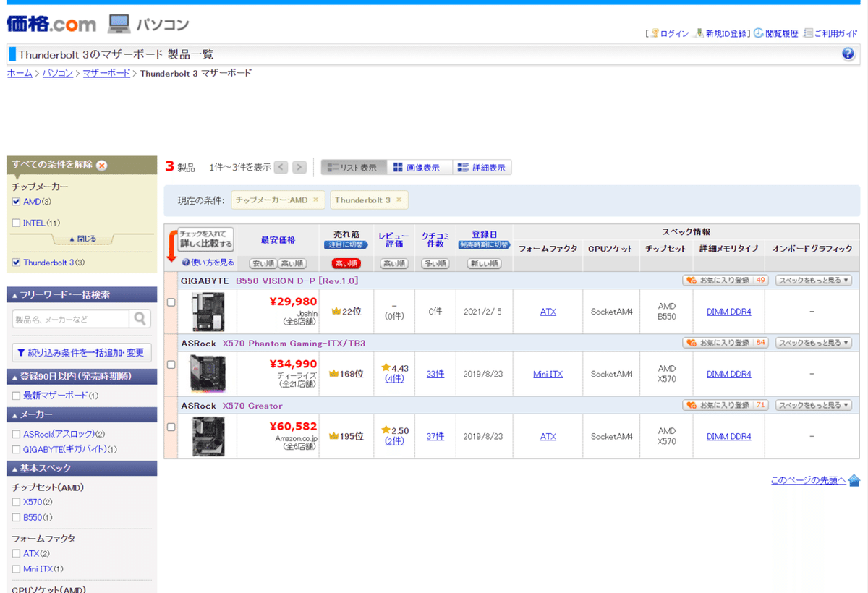The height and width of the screenshot is (593, 868).
Task: Open the Mini ITX form factor link
Action: click(x=548, y=374)
